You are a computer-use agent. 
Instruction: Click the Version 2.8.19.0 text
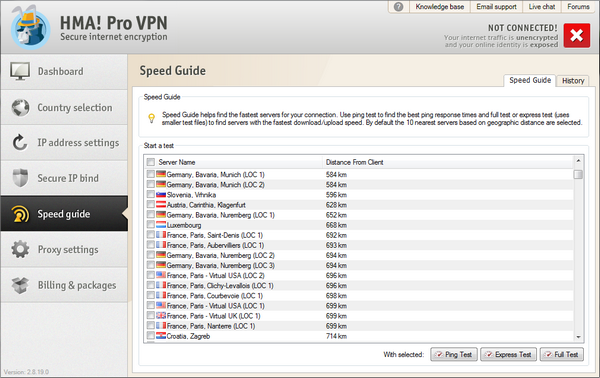[x=26, y=372]
